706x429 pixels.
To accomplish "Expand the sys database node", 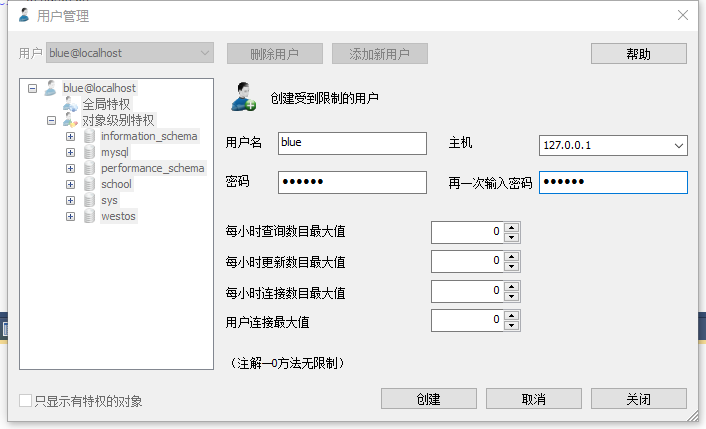I will (x=70, y=200).
